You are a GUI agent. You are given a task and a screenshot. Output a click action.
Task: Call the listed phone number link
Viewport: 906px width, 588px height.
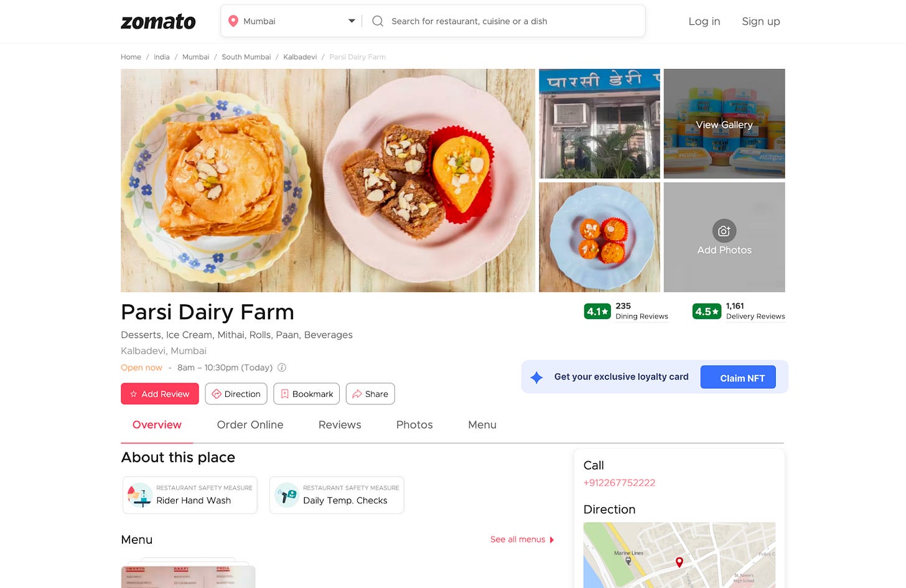click(619, 483)
